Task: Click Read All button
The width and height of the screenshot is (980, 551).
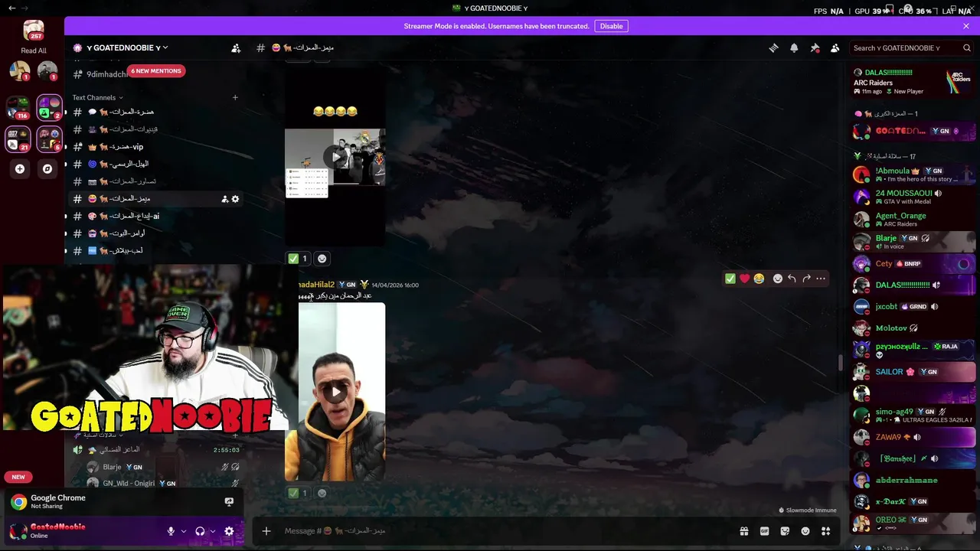Action: tap(34, 51)
